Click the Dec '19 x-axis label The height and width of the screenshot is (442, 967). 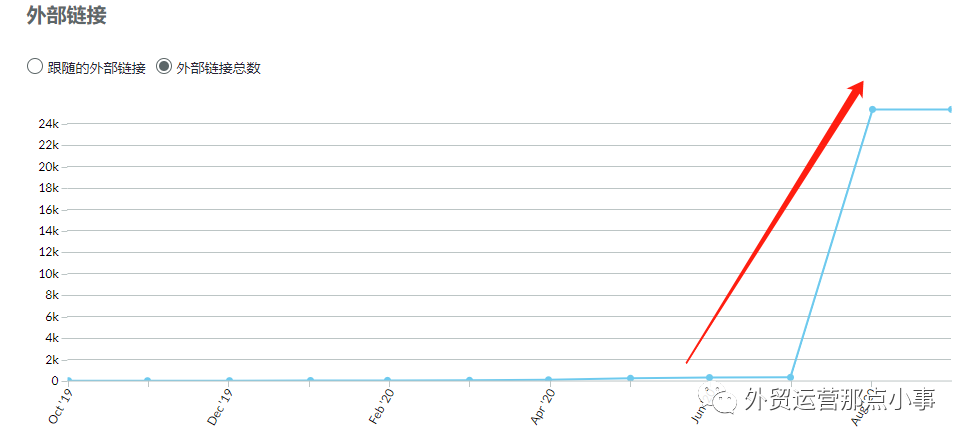(x=221, y=408)
